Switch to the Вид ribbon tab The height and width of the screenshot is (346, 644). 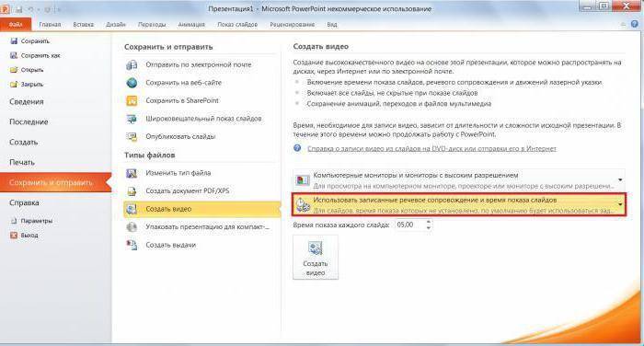(x=332, y=25)
